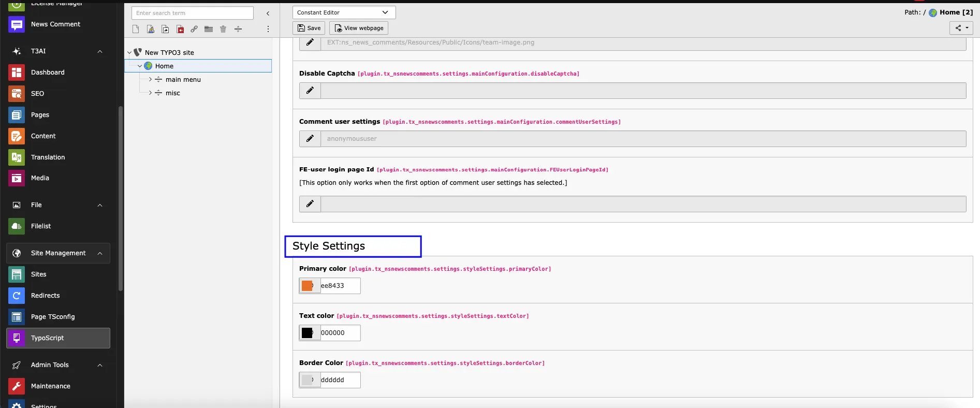This screenshot has height=408, width=980.
Task: Select the recycler trash page icon
Action: click(x=223, y=29)
